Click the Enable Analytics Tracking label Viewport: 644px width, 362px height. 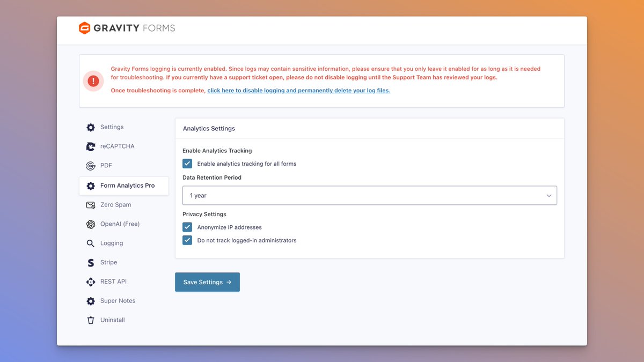point(217,151)
